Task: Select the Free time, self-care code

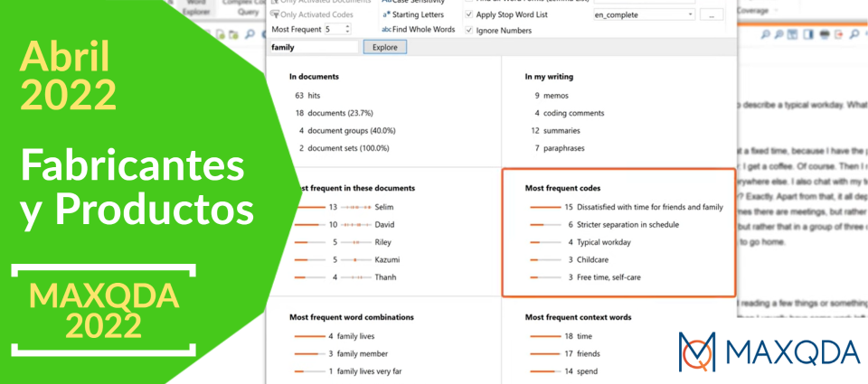Action: point(585,277)
